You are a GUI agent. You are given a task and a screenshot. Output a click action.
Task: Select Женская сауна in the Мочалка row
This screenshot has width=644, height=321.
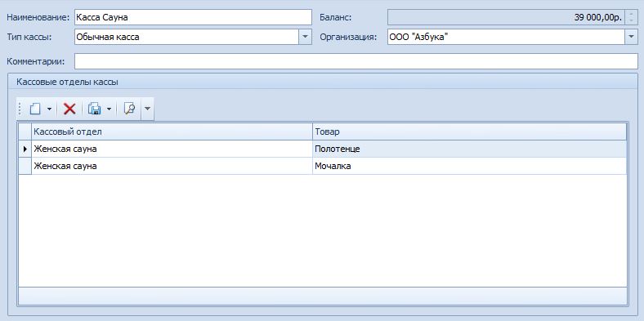click(x=172, y=167)
